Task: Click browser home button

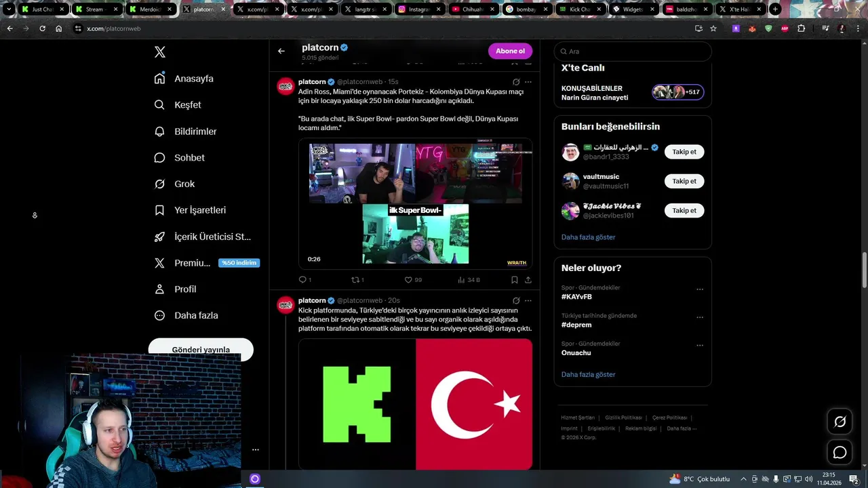Action: coord(58,28)
